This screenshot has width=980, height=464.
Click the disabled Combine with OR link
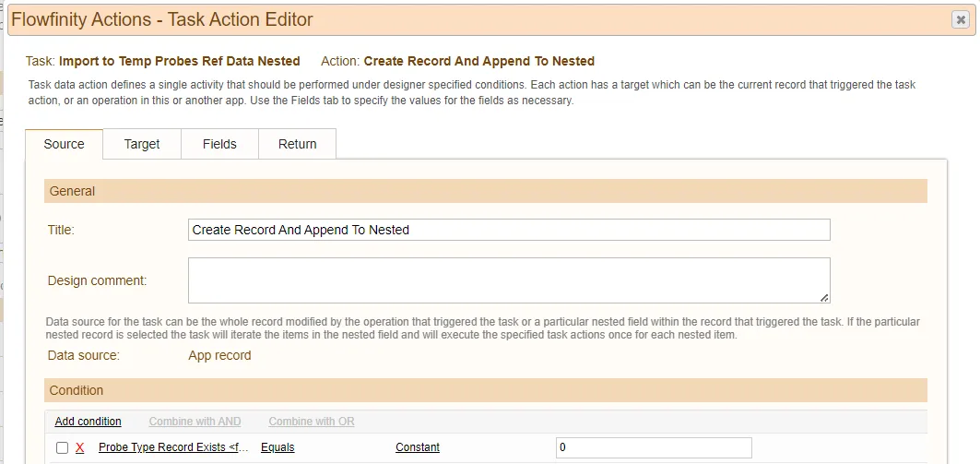pyautogui.click(x=312, y=422)
